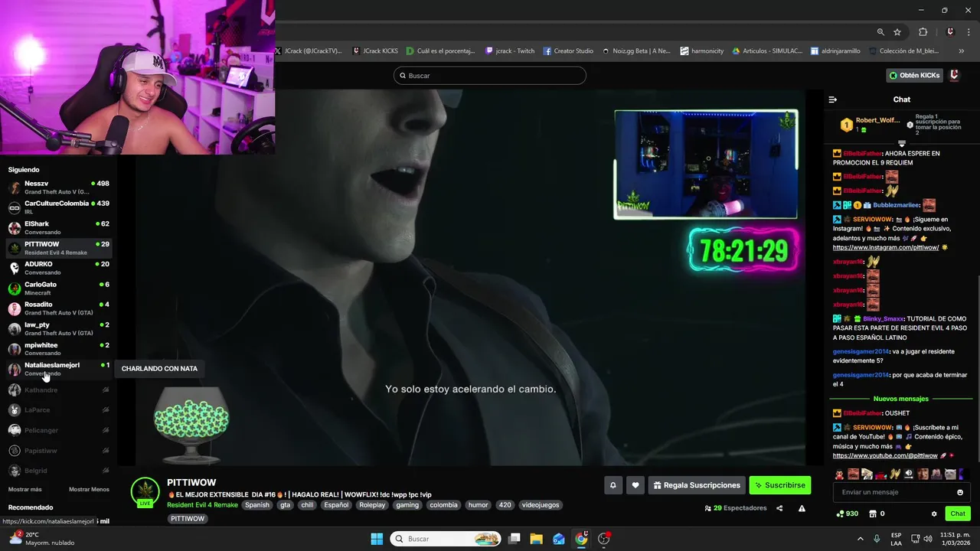The width and height of the screenshot is (980, 551).
Task: Click the Kick profile avatar icon at top right
Action: pos(955,75)
